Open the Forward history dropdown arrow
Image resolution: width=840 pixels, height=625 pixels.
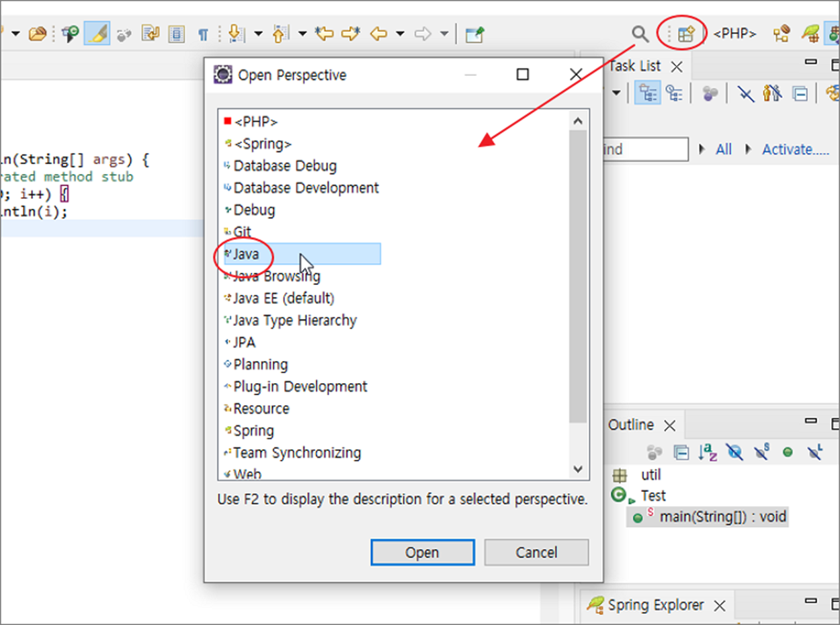click(444, 34)
